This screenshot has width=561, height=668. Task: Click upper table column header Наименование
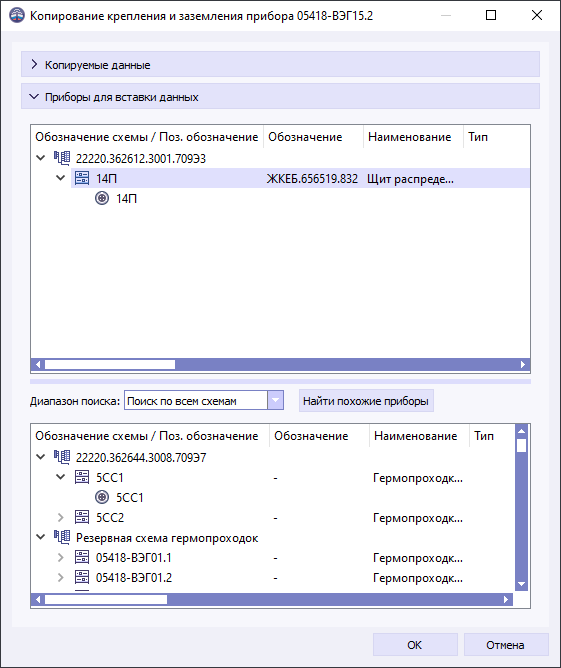click(x=413, y=137)
